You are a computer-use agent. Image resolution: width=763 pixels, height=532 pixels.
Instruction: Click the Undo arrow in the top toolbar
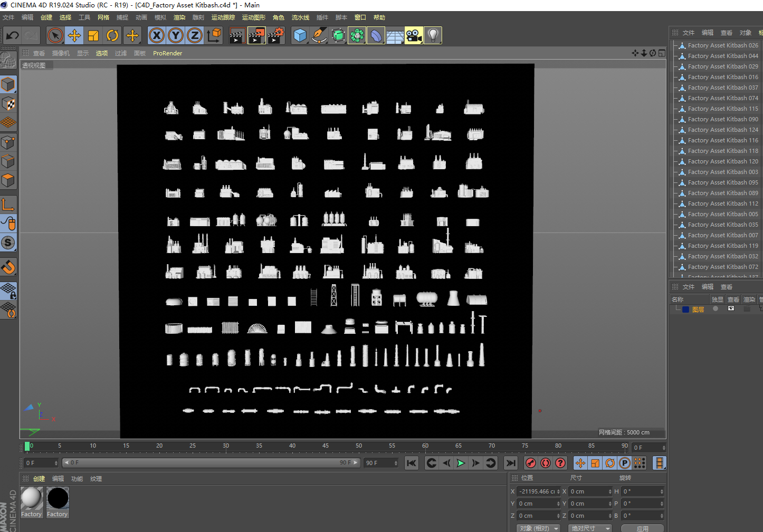(x=12, y=36)
